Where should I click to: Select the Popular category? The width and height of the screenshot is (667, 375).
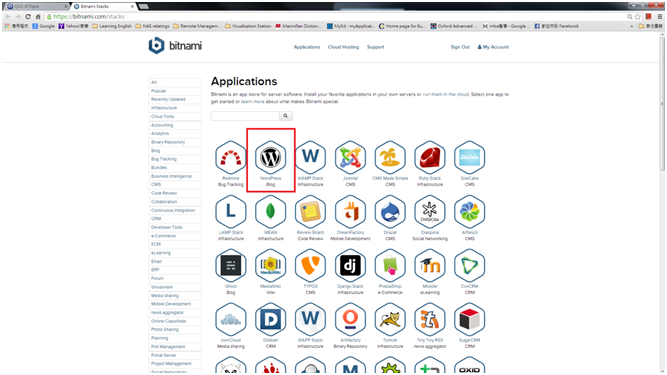[x=175, y=91]
